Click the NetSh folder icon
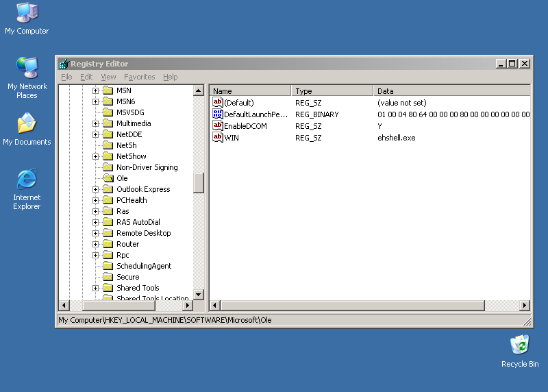 pyautogui.click(x=108, y=145)
